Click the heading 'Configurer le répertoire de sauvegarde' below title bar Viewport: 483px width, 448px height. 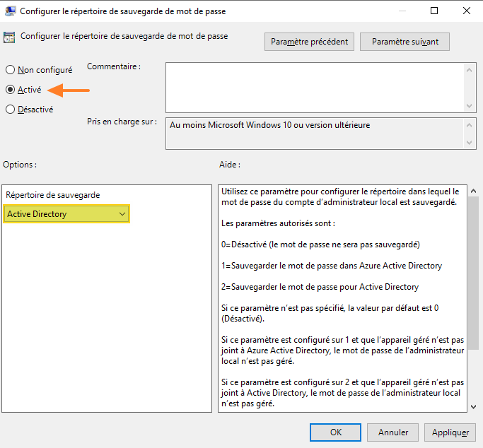(124, 36)
